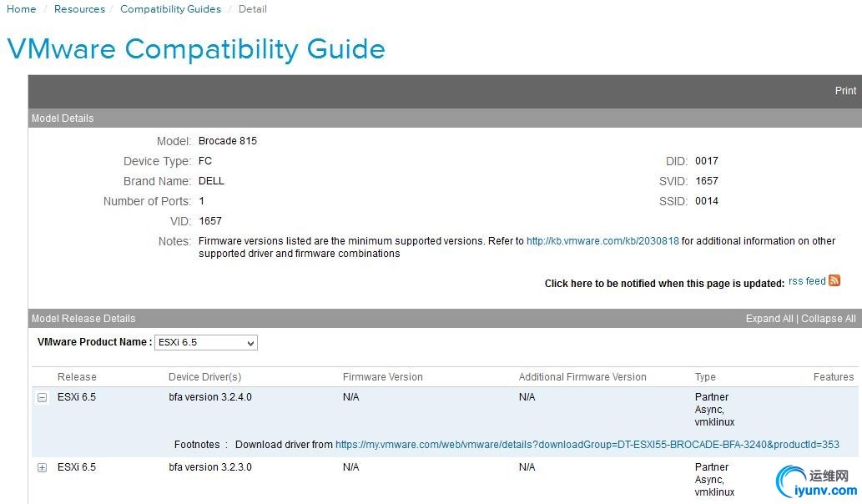Click the model value 'Brocade 815'
This screenshot has width=862, height=504.
point(228,141)
